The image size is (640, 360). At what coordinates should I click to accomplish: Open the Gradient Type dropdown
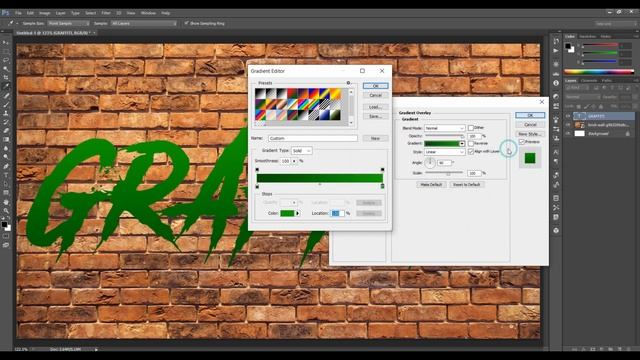[302, 151]
